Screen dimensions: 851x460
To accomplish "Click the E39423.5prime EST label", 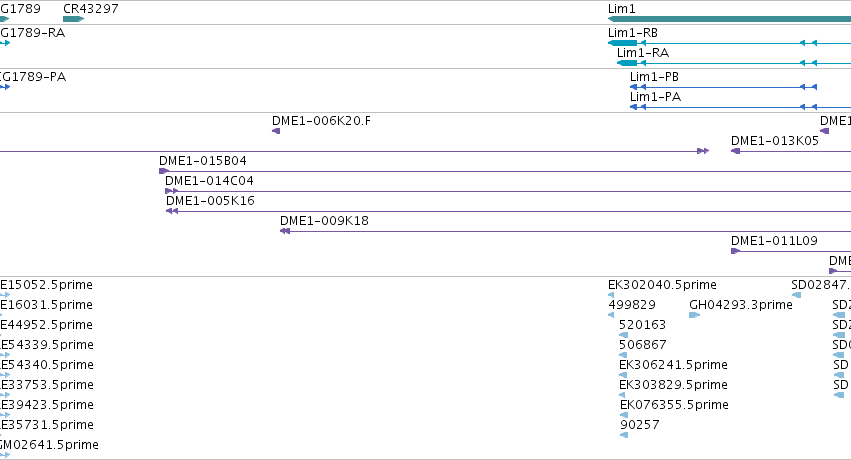I will tap(47, 405).
